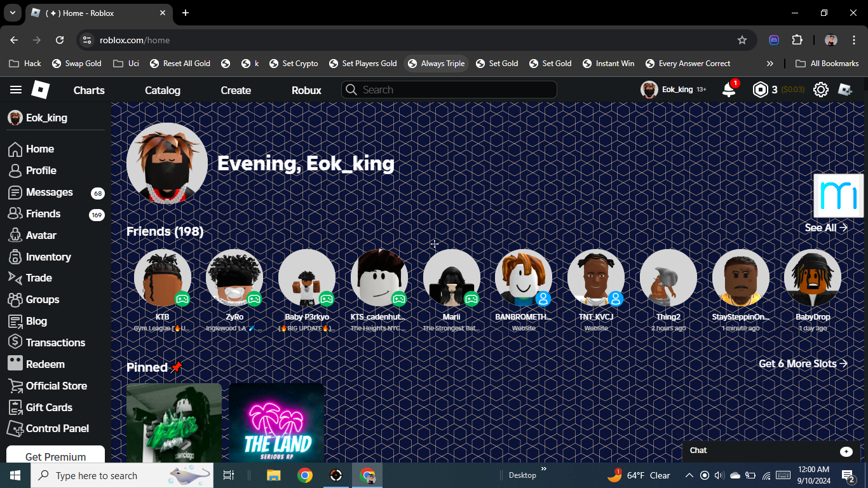The image size is (868, 488).
Task: Open the settings gear icon
Action: point(821,90)
